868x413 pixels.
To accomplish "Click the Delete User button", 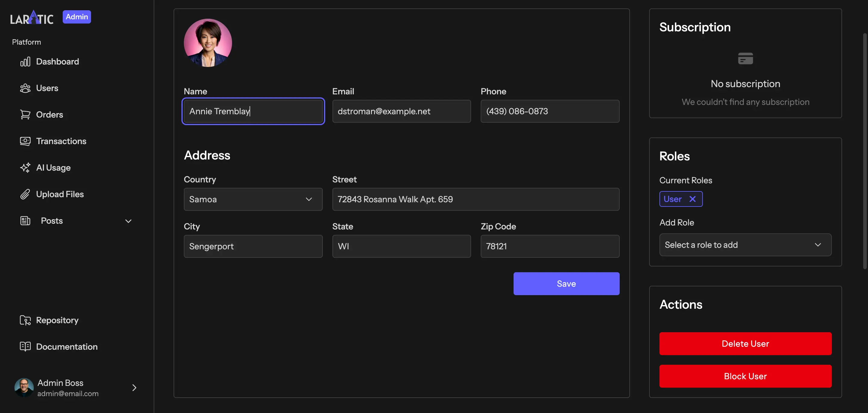I will coord(745,344).
